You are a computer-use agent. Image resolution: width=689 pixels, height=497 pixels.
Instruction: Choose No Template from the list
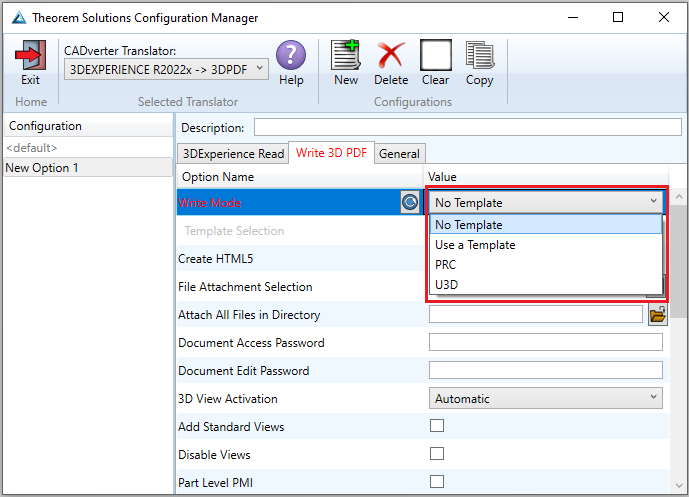tap(545, 225)
